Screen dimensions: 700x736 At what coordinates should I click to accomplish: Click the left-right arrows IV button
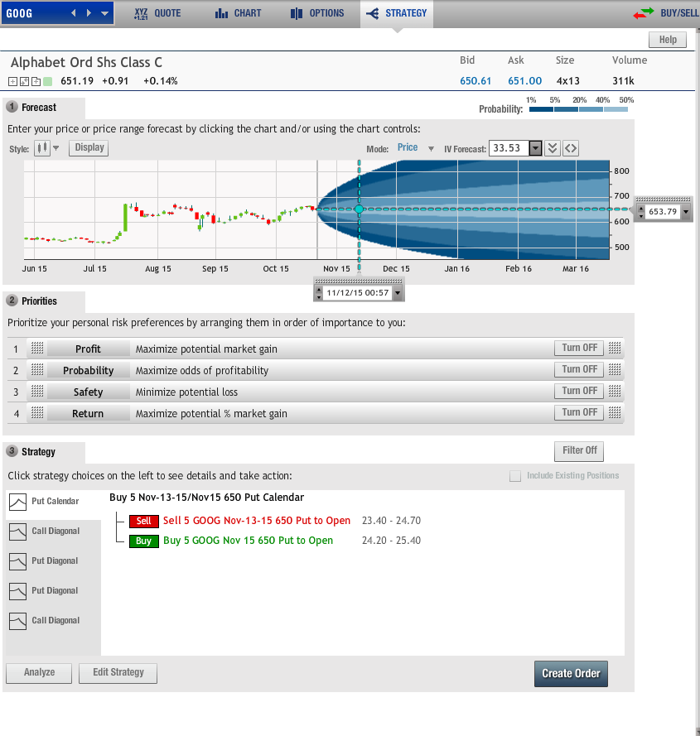(x=571, y=148)
